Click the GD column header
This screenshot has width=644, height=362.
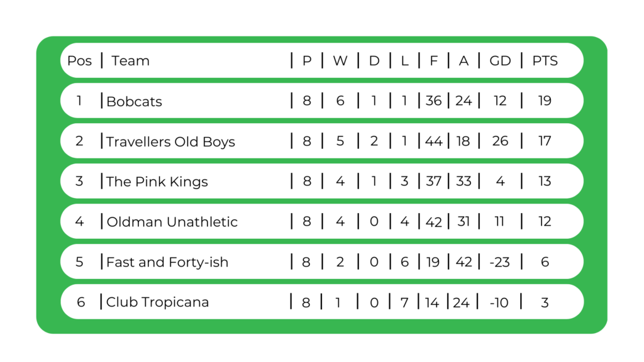500,61
